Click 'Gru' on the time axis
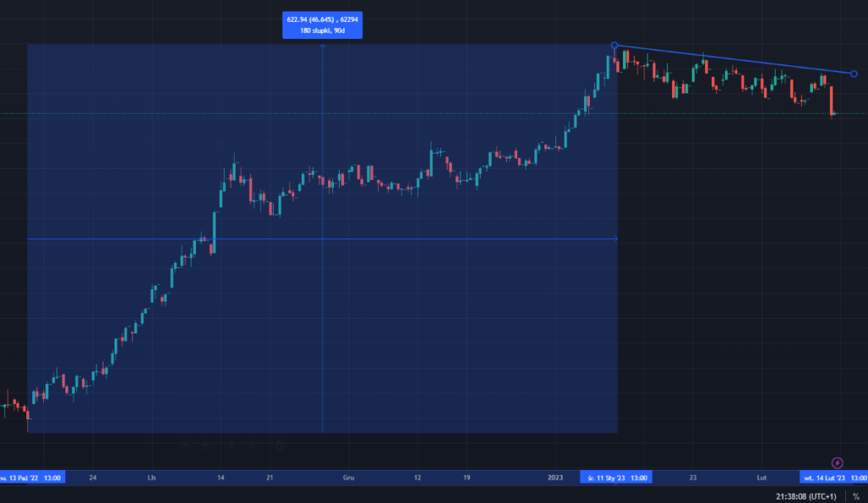The height and width of the screenshot is (503, 868). point(348,478)
